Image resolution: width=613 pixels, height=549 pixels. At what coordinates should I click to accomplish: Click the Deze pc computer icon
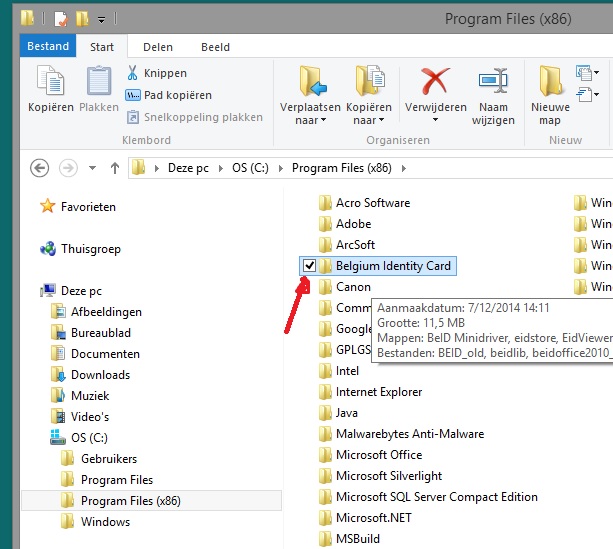[x=48, y=291]
